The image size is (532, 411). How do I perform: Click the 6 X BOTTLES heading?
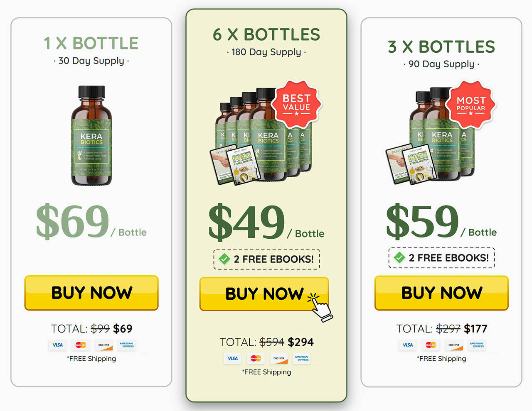[266, 35]
